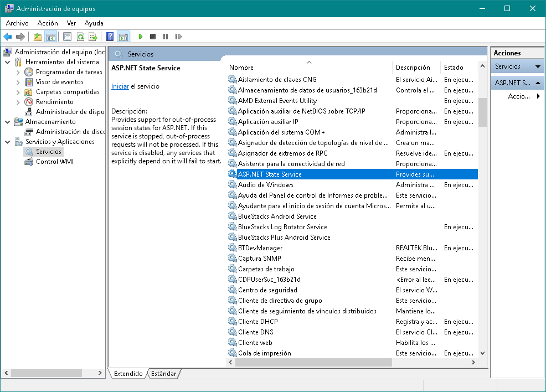Sort services by Nombre column header
Image resolution: width=546 pixels, height=392 pixels.
(241, 68)
